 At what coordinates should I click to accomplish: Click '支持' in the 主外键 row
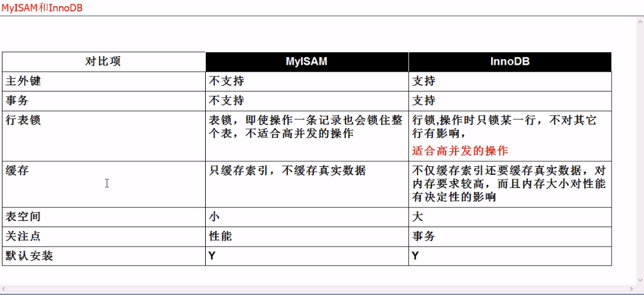pyautogui.click(x=423, y=81)
